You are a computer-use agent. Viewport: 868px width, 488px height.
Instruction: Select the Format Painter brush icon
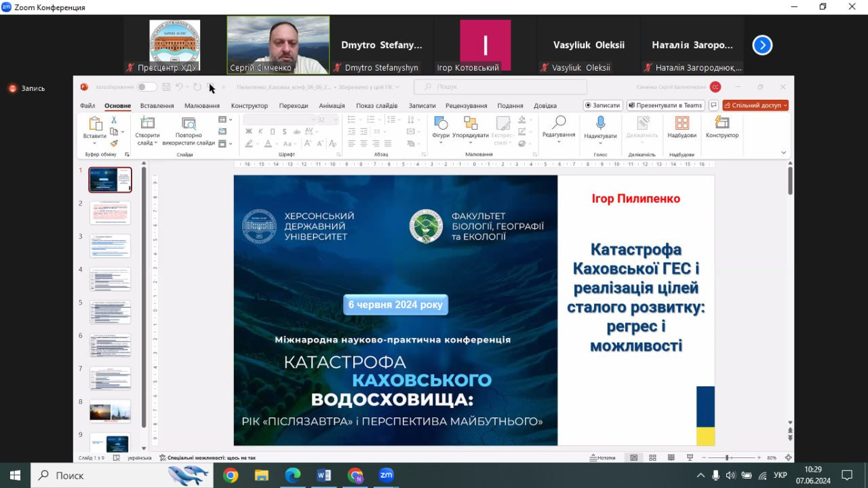click(x=114, y=143)
